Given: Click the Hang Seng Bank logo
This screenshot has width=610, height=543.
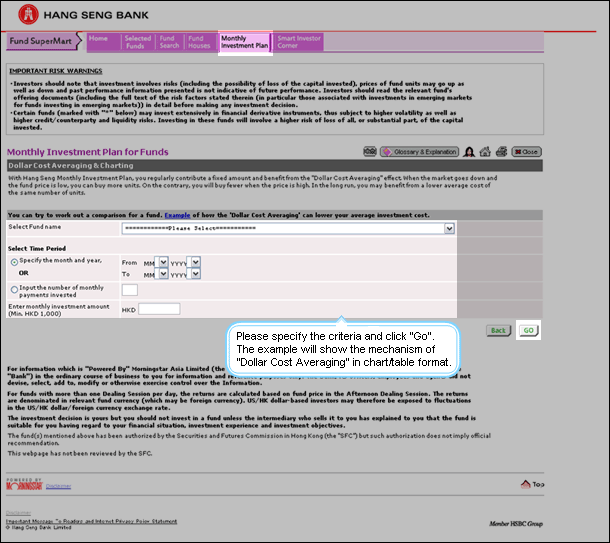Looking at the screenshot, I should pyautogui.click(x=83, y=15).
